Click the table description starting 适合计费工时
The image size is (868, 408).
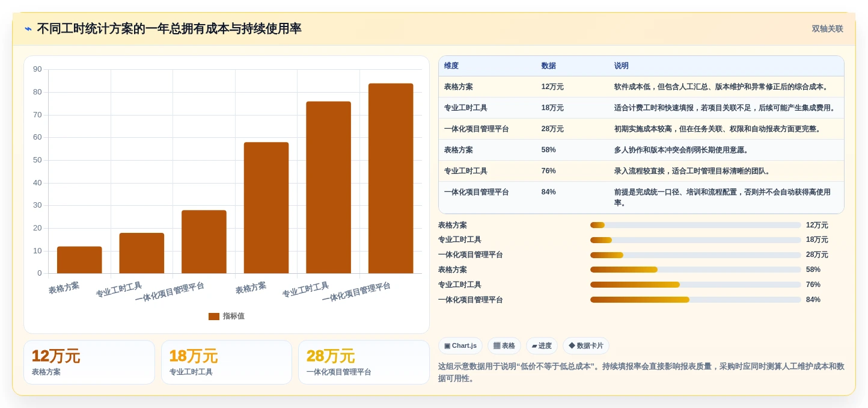point(725,108)
